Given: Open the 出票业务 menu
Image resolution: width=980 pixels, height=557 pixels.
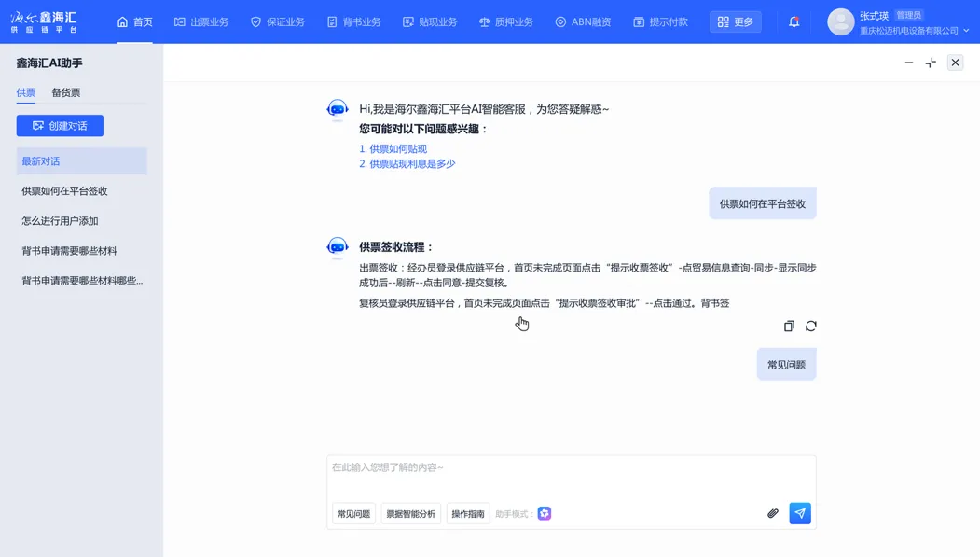Looking at the screenshot, I should tap(201, 21).
